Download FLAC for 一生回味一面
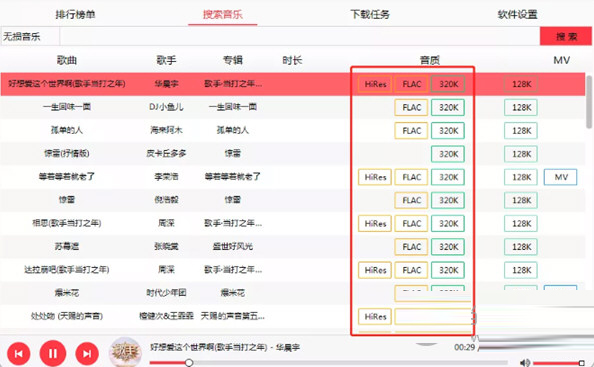 (411, 108)
